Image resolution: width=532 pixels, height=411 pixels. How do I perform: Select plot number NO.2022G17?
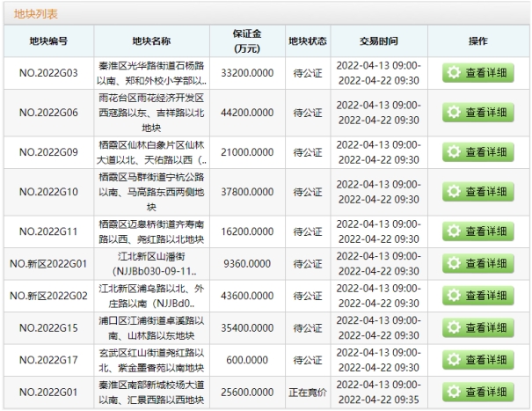(x=48, y=360)
